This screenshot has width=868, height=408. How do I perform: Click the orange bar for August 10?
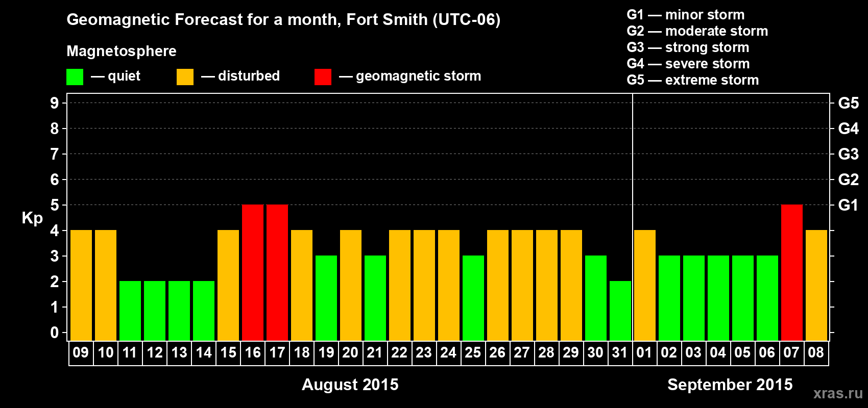tap(106, 285)
